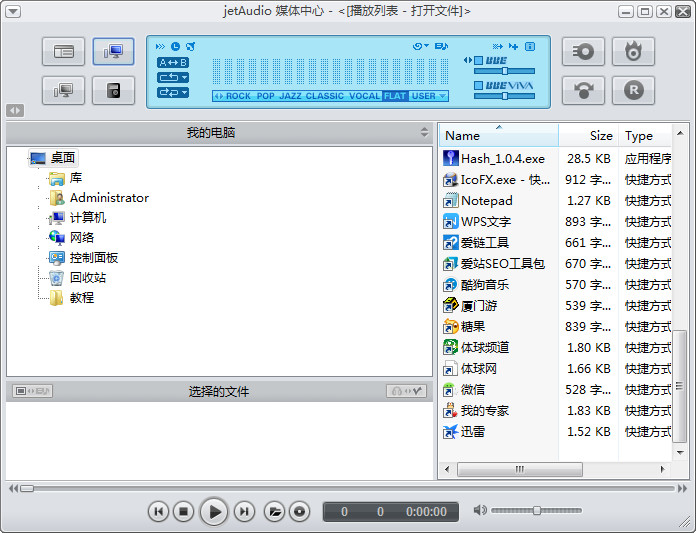This screenshot has width=696, height=533.
Task: Click the gray monitor view button
Action: (63, 91)
